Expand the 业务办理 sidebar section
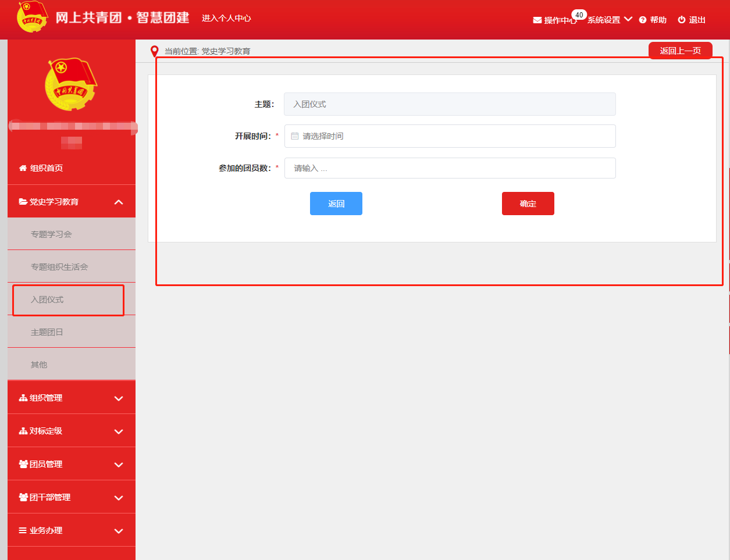The width and height of the screenshot is (730, 560). pyautogui.click(x=119, y=531)
